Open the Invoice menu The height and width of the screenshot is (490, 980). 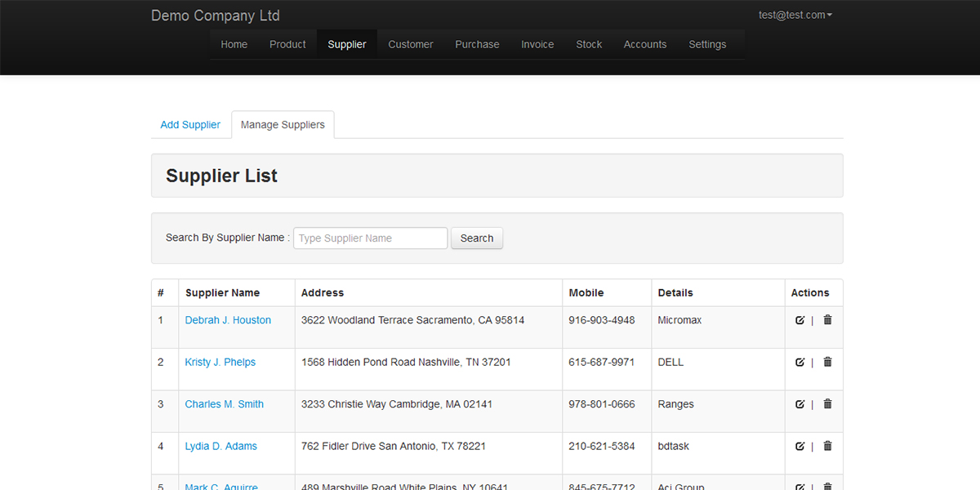point(537,44)
